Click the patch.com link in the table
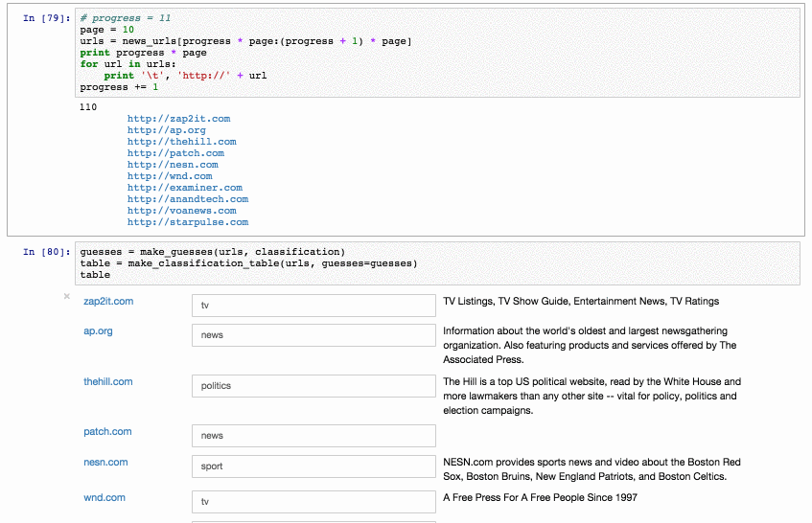Image resolution: width=812 pixels, height=523 pixels. coord(107,432)
